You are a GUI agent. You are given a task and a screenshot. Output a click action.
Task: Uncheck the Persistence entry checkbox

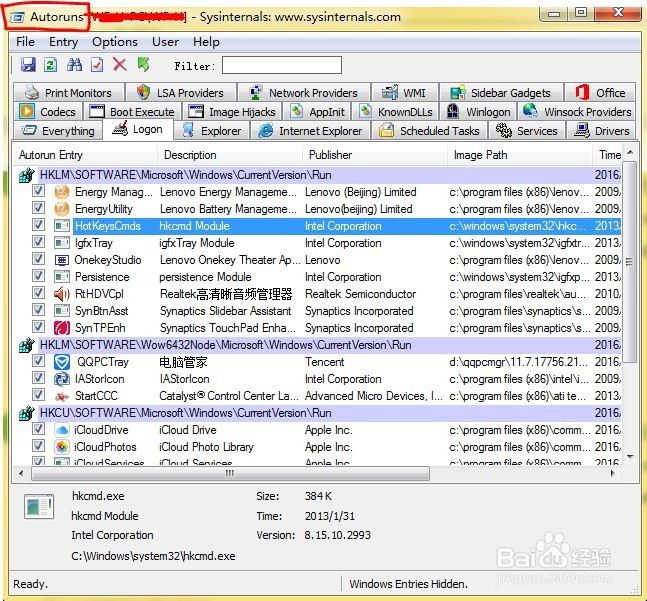pyautogui.click(x=38, y=276)
